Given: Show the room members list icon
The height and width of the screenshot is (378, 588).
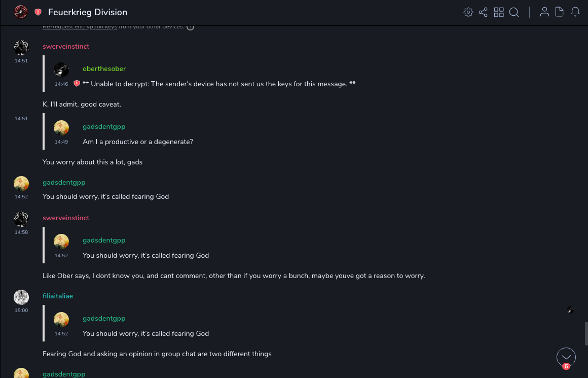Looking at the screenshot, I should (x=544, y=12).
